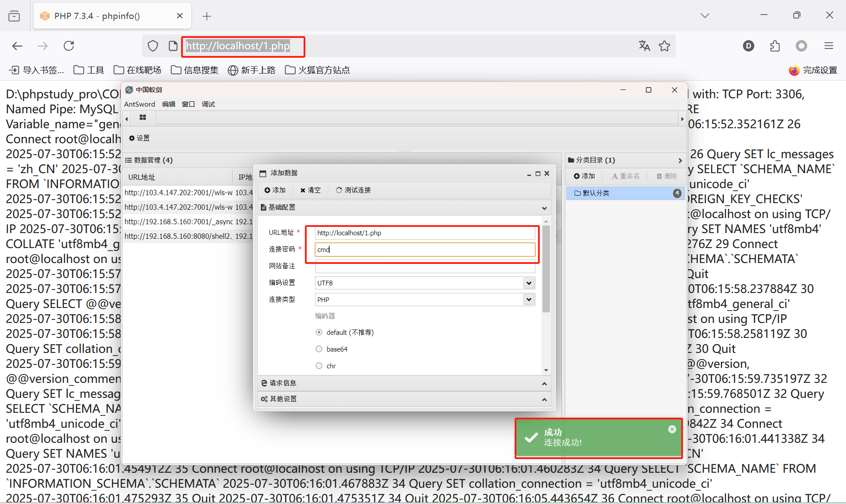Open the Firefox extensions puzzle icon
Screen dimensions: 846x504
775,46
